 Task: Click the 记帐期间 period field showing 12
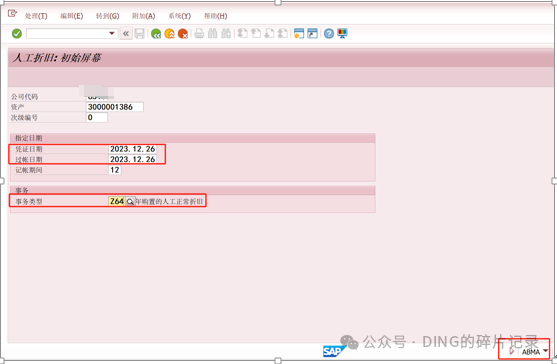(114, 170)
